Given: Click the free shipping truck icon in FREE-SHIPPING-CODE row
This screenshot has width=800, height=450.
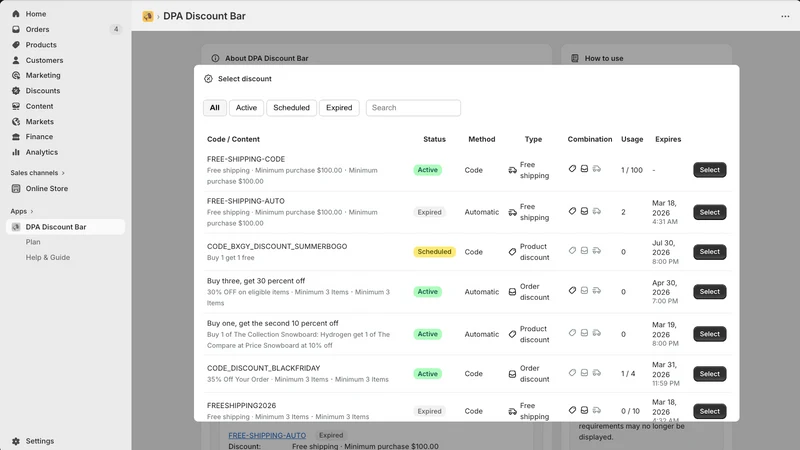Looking at the screenshot, I should pos(512,170).
